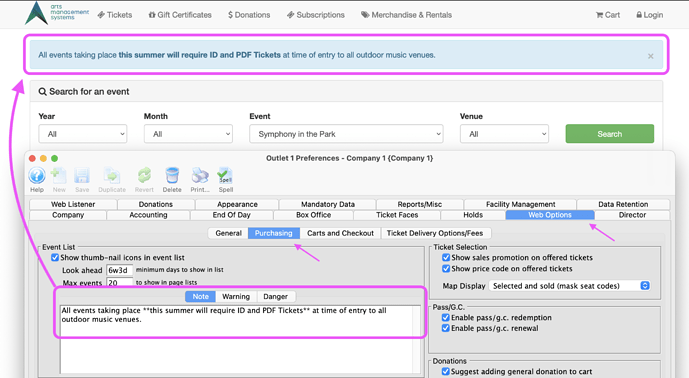Viewport: 689px width, 378px height.
Task: Switch to the Accounting tab
Action: [148, 215]
